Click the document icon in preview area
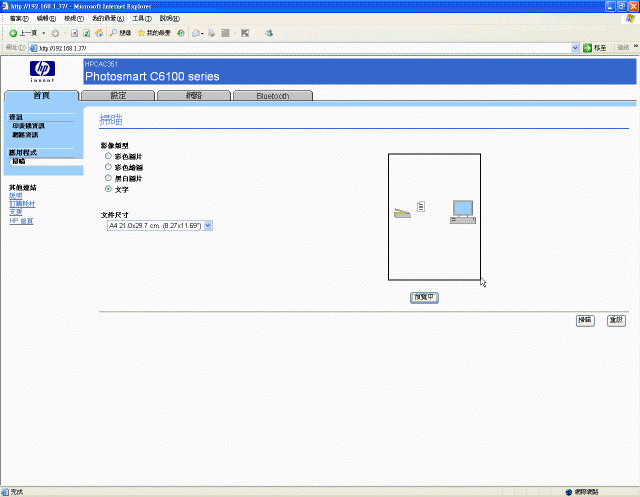Image resolution: width=640 pixels, height=497 pixels. [x=421, y=206]
